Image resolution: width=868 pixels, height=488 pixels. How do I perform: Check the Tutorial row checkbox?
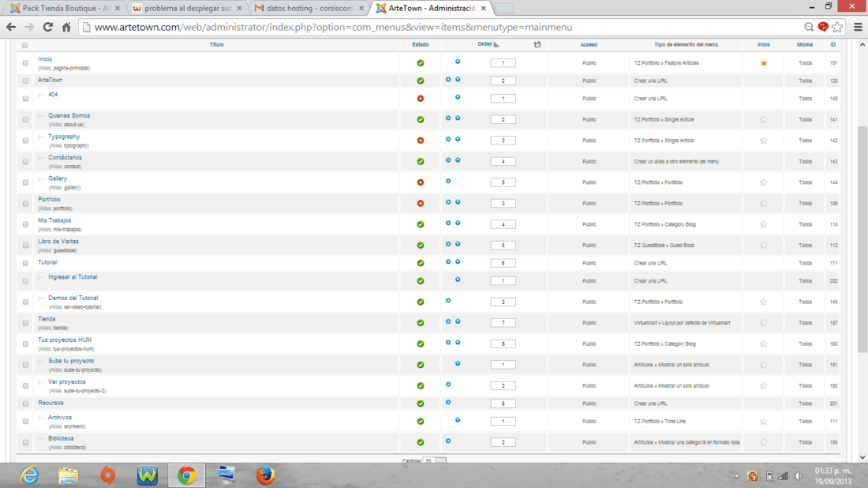(x=25, y=263)
